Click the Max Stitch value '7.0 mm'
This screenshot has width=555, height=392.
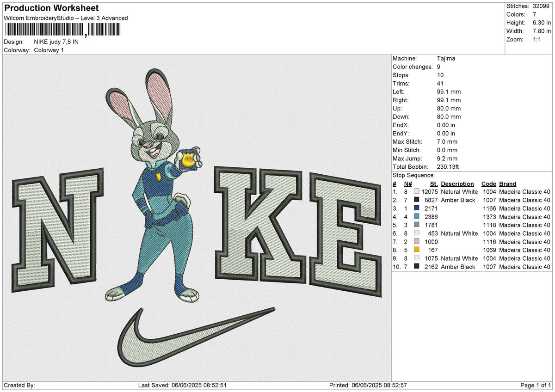click(x=447, y=142)
